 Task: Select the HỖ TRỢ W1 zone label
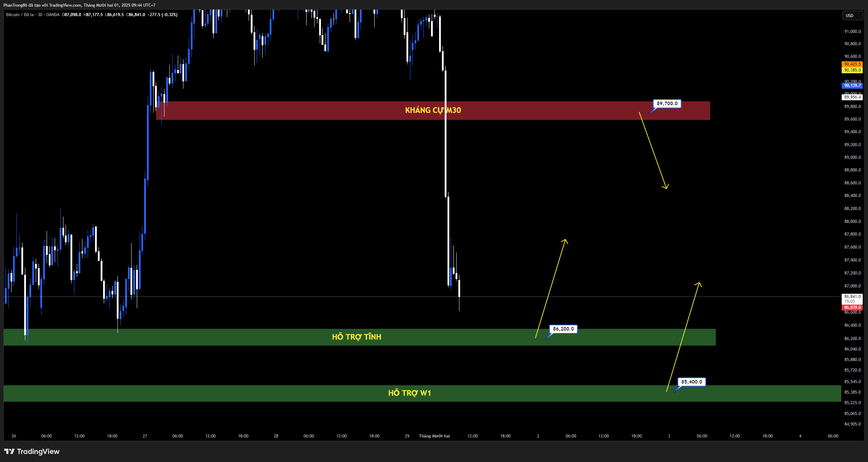tap(409, 393)
